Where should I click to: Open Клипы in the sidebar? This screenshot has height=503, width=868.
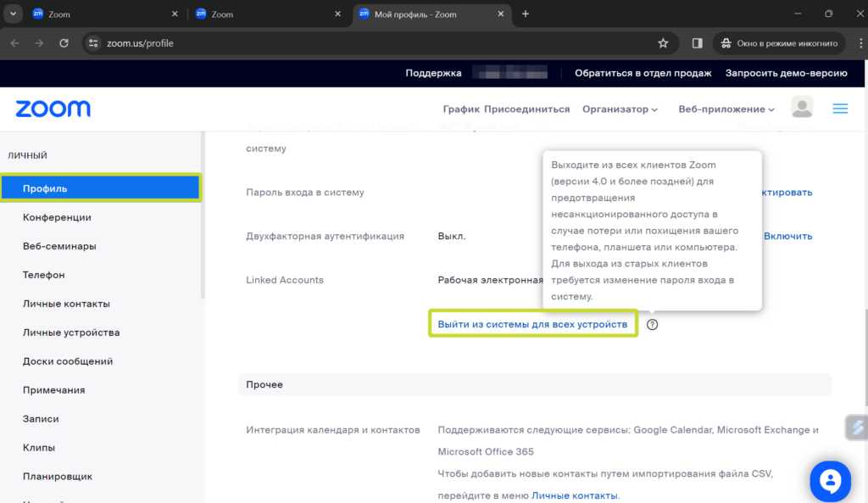(x=39, y=448)
